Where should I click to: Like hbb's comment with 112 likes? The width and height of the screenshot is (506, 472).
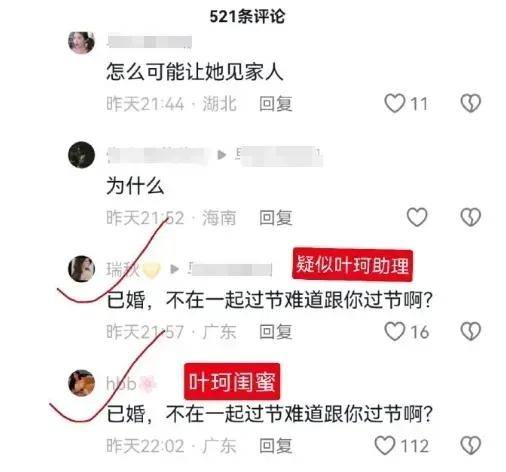click(x=385, y=445)
